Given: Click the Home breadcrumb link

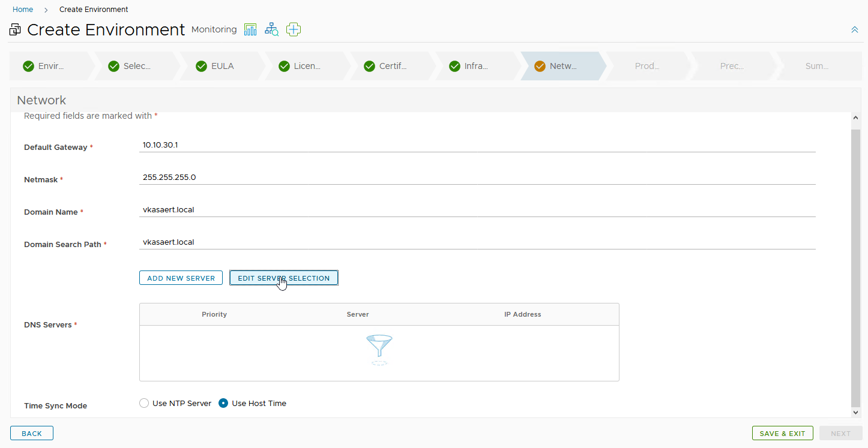Looking at the screenshot, I should (x=23, y=10).
